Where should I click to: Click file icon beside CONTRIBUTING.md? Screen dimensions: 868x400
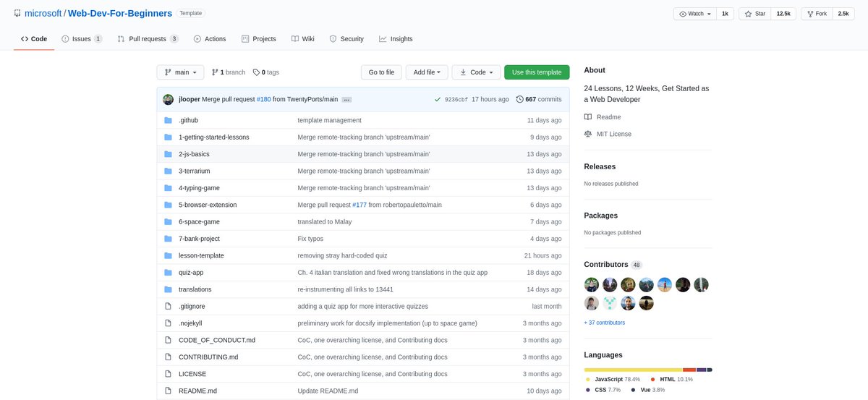[168, 357]
